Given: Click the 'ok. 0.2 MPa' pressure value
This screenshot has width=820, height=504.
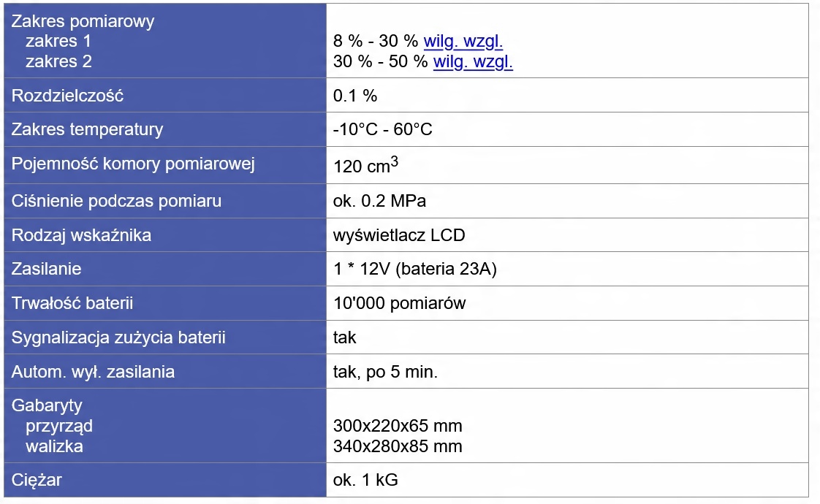Looking at the screenshot, I should (380, 200).
